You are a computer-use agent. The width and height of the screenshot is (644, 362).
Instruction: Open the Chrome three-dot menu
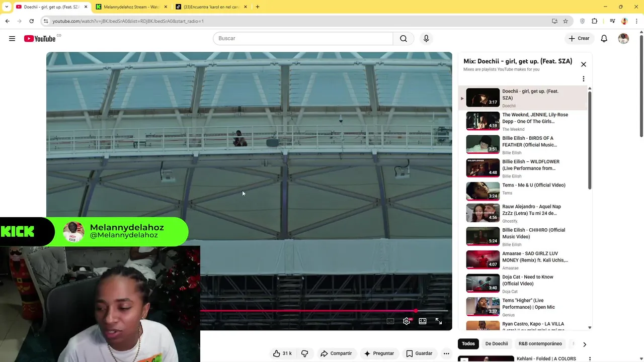pos(637,21)
